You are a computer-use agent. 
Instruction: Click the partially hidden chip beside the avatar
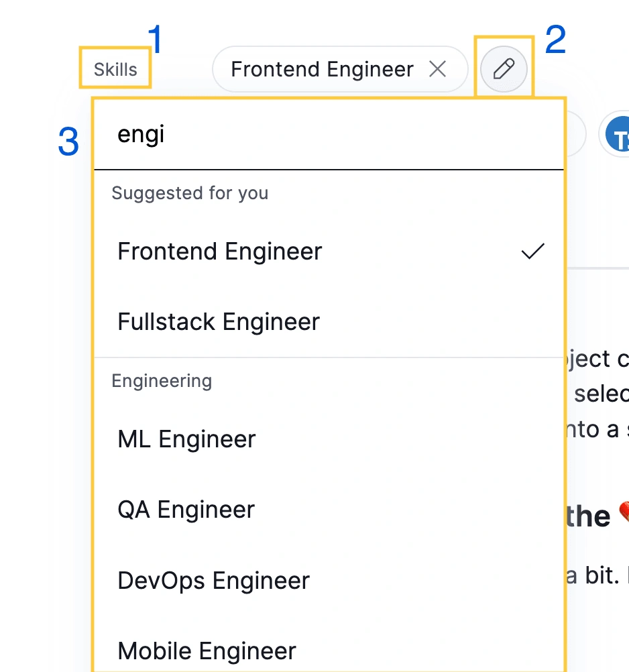[x=576, y=133]
